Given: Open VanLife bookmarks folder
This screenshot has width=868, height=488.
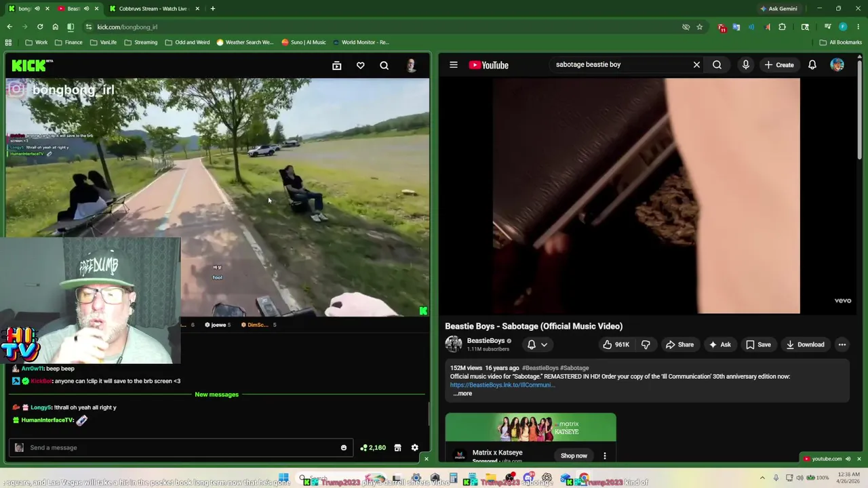Looking at the screenshot, I should [103, 42].
